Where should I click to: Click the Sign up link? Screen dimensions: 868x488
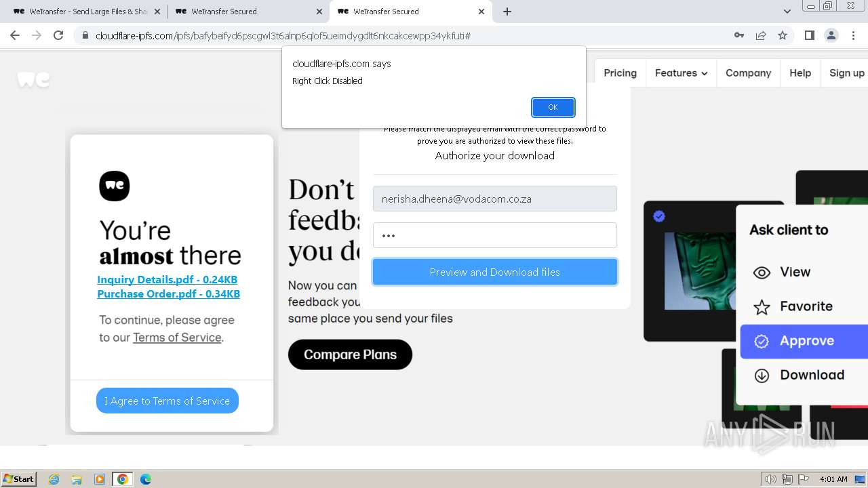click(846, 73)
